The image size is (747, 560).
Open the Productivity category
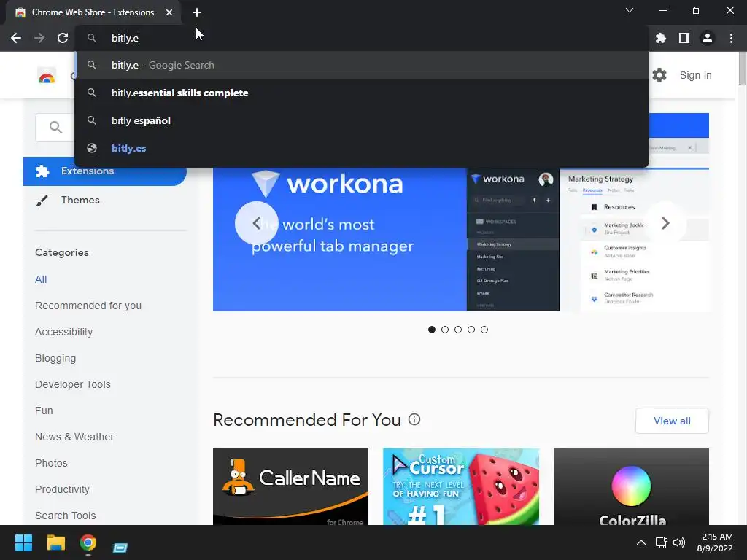click(x=63, y=489)
